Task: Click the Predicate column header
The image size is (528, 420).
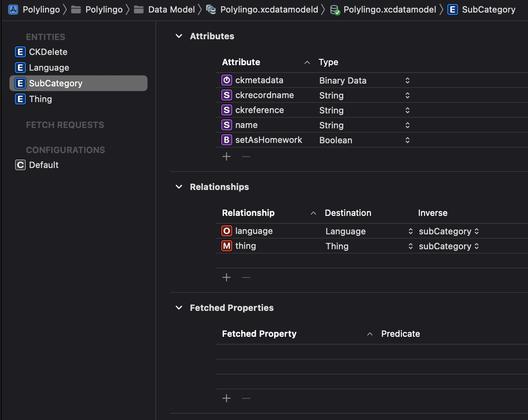Action: click(x=401, y=334)
